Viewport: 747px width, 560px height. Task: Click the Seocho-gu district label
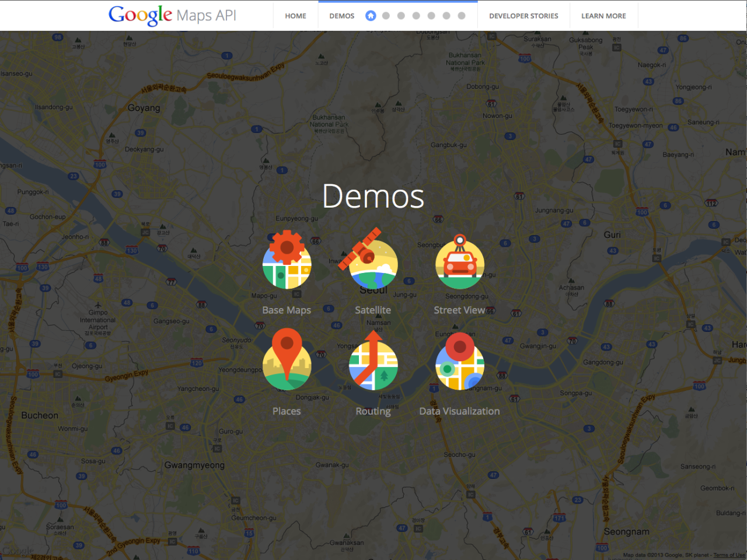[459, 455]
